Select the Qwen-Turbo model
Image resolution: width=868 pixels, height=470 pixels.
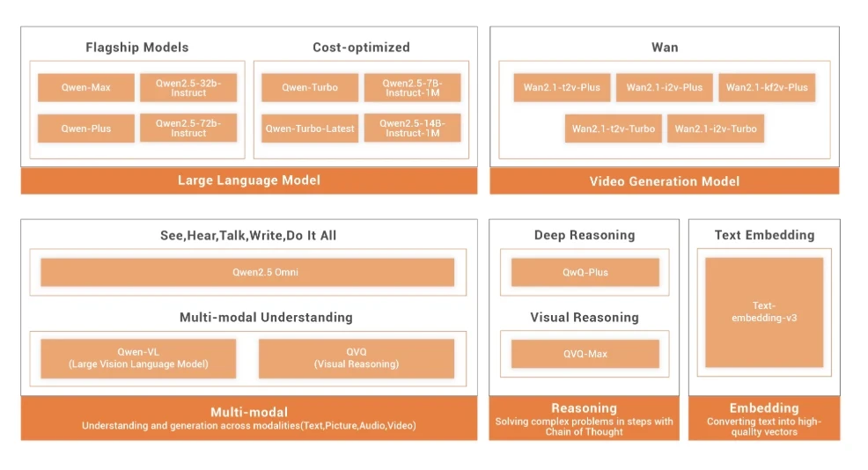coord(310,87)
